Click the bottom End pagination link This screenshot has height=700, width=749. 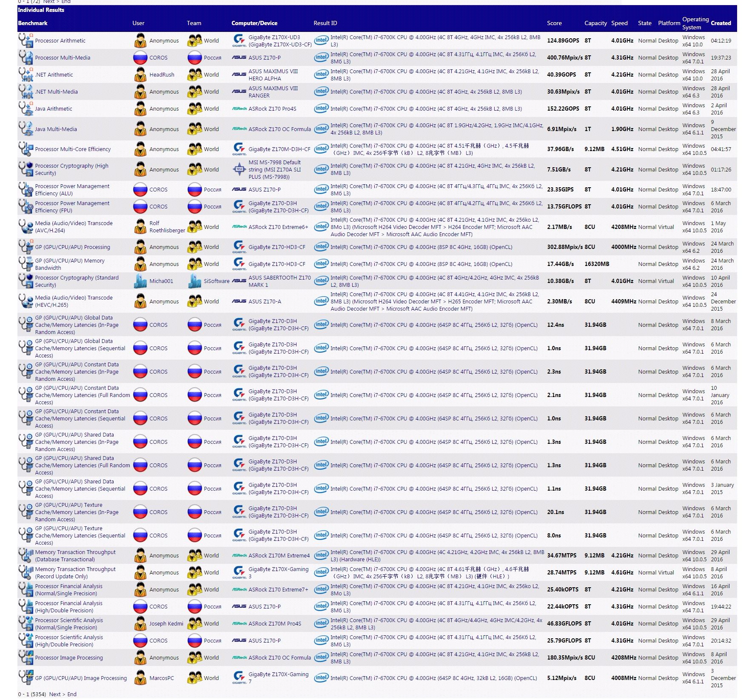(72, 694)
